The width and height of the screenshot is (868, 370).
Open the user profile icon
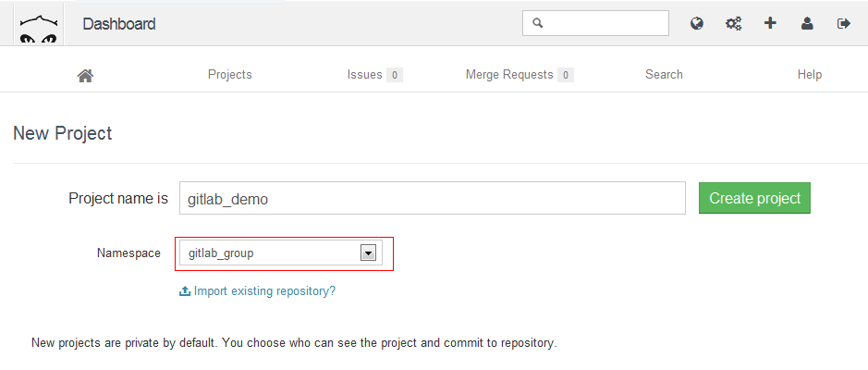(807, 23)
